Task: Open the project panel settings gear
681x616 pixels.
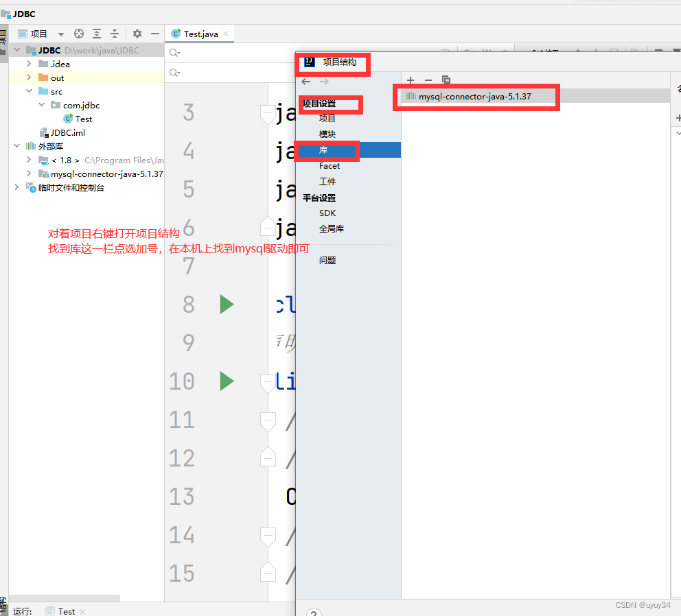Action: click(x=135, y=33)
